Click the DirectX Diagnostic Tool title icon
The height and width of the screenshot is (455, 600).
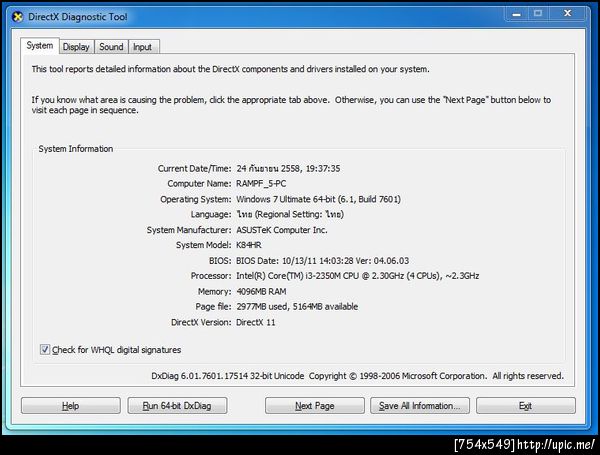tap(18, 17)
